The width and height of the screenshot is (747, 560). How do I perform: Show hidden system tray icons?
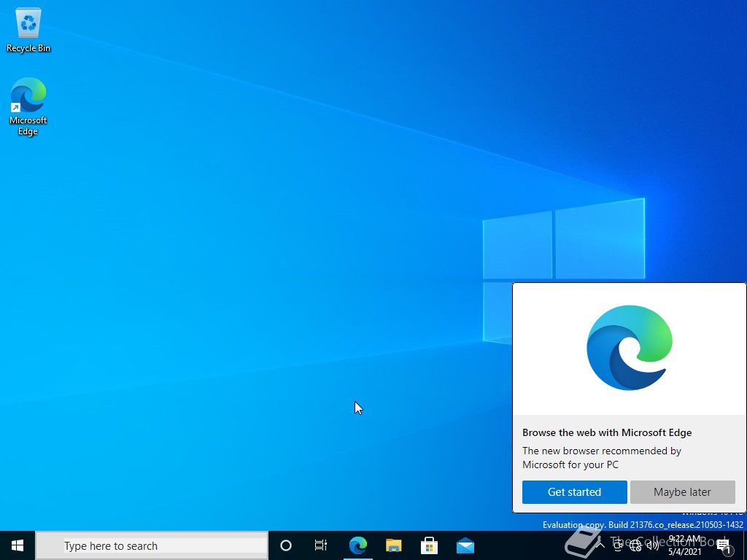pyautogui.click(x=600, y=545)
